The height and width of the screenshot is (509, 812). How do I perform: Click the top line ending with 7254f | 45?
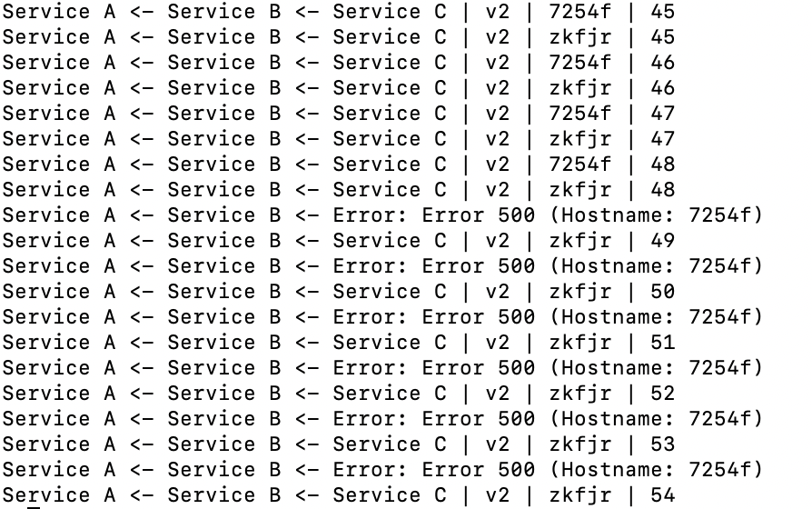339,12
